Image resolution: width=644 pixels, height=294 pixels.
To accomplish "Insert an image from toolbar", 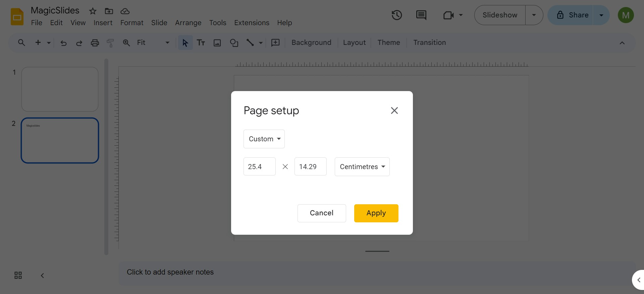I will pos(217,43).
